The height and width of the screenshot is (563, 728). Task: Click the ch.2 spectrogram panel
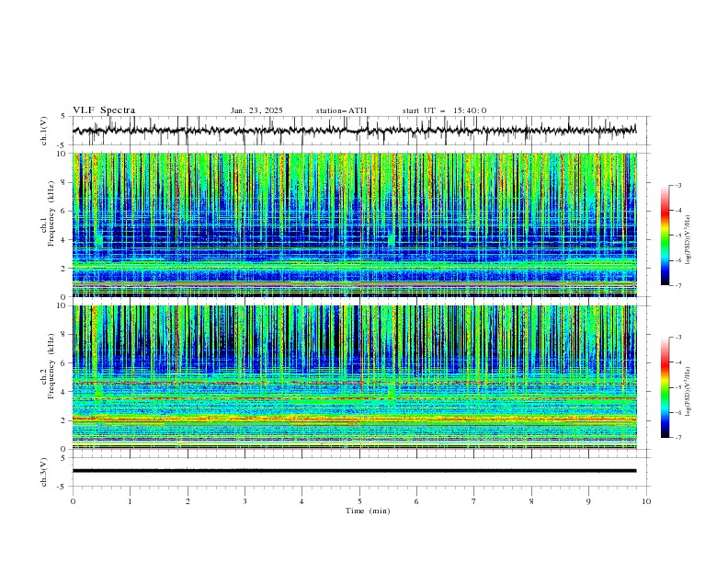355,377
